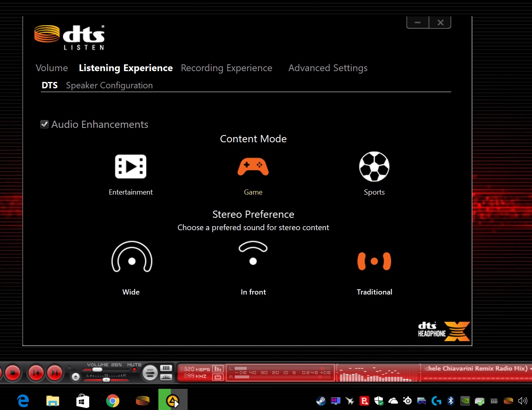Open the playlist button in media player
This screenshot has width=532, height=410.
click(x=166, y=368)
